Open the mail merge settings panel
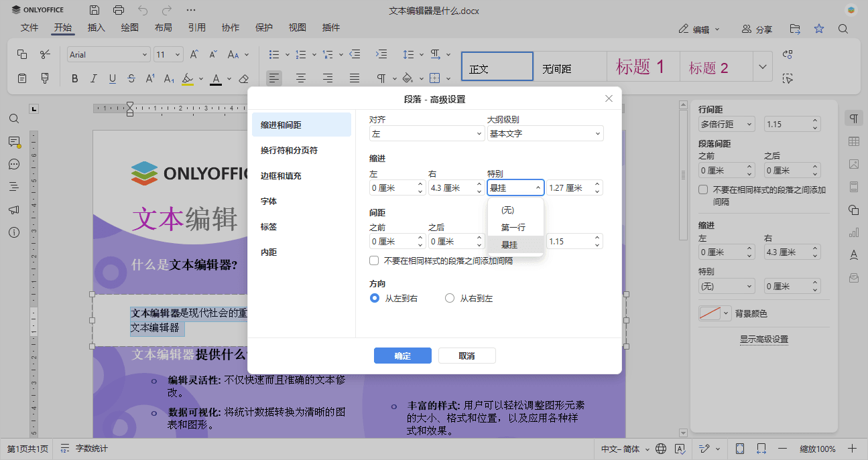868x460 pixels. (x=854, y=277)
